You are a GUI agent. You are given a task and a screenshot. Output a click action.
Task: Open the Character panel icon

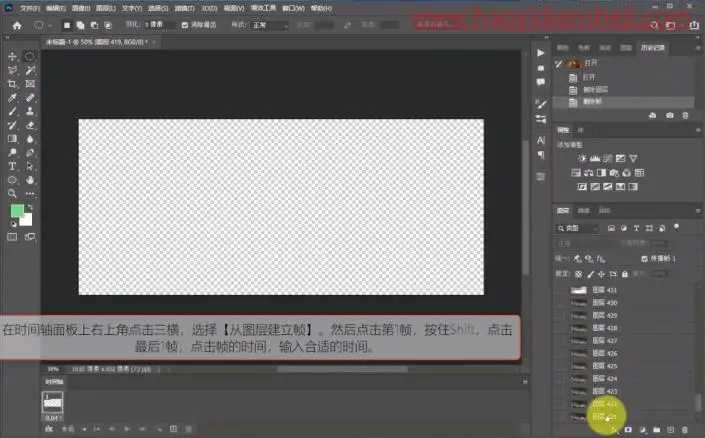coord(540,140)
